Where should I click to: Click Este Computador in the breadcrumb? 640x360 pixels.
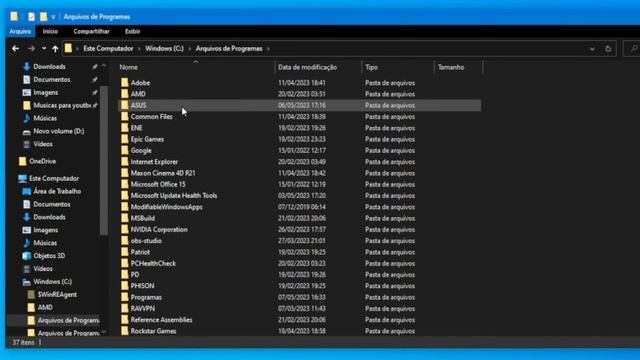pos(108,49)
